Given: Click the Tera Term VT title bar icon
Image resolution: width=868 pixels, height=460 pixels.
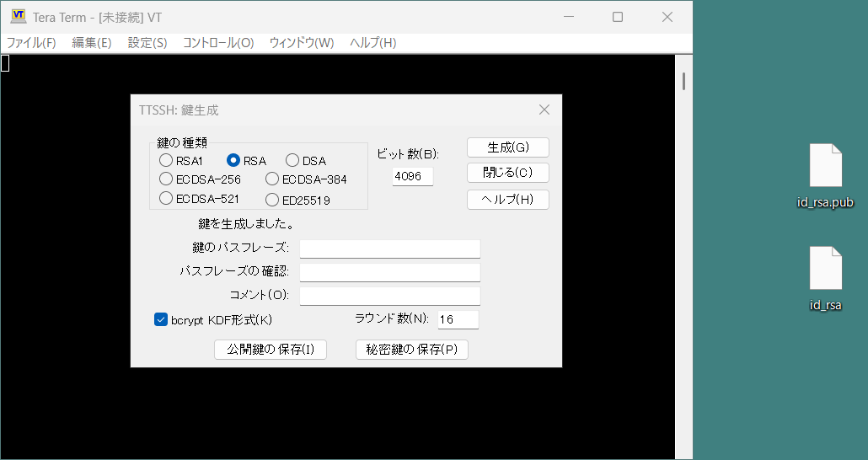Looking at the screenshot, I should 18,17.
